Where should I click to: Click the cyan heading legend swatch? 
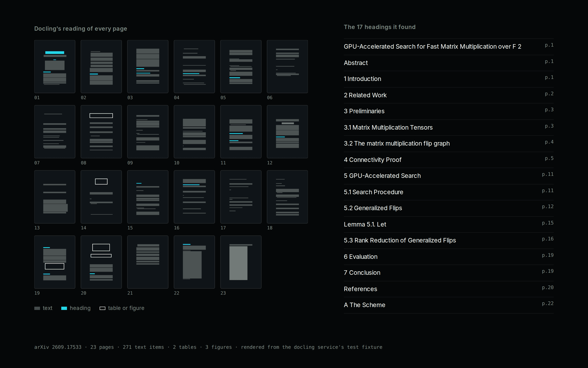coord(64,308)
